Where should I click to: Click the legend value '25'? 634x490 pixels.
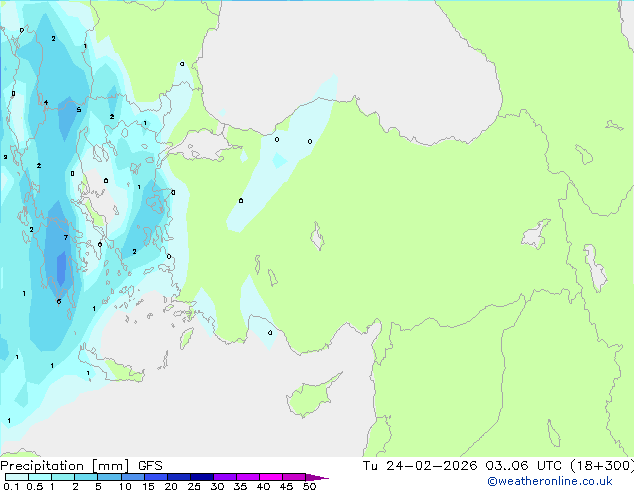pyautogui.click(x=194, y=486)
